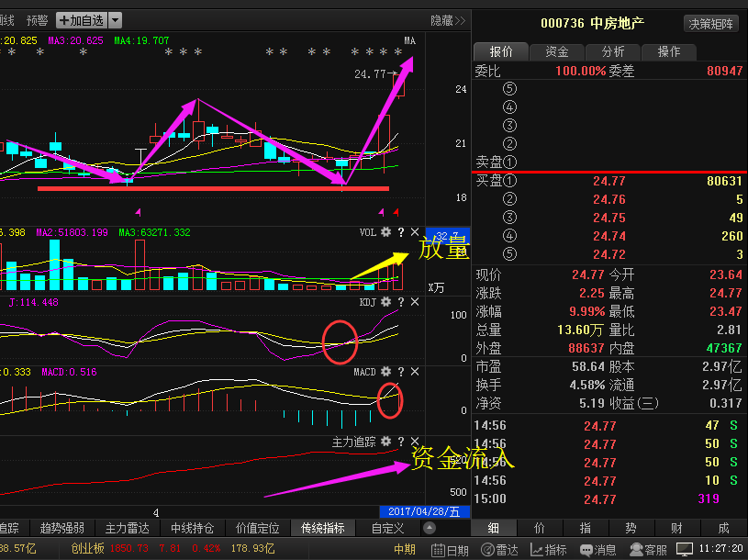Open dropdown arrow next to 加自选
This screenshot has height=560, width=748.
(x=115, y=20)
